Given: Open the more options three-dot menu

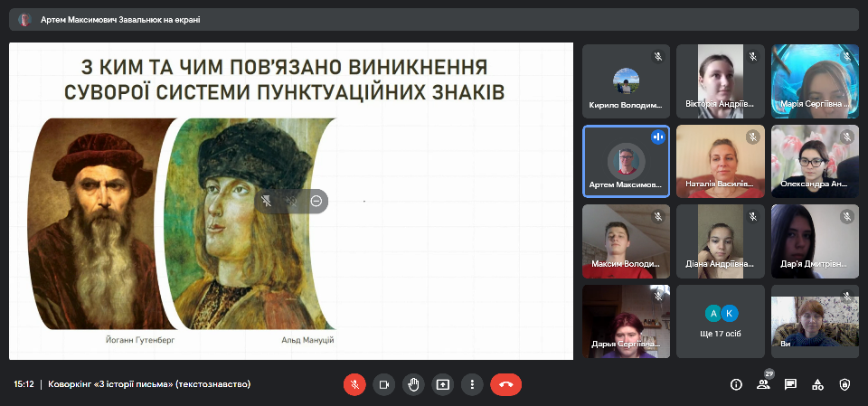Looking at the screenshot, I should [x=471, y=384].
